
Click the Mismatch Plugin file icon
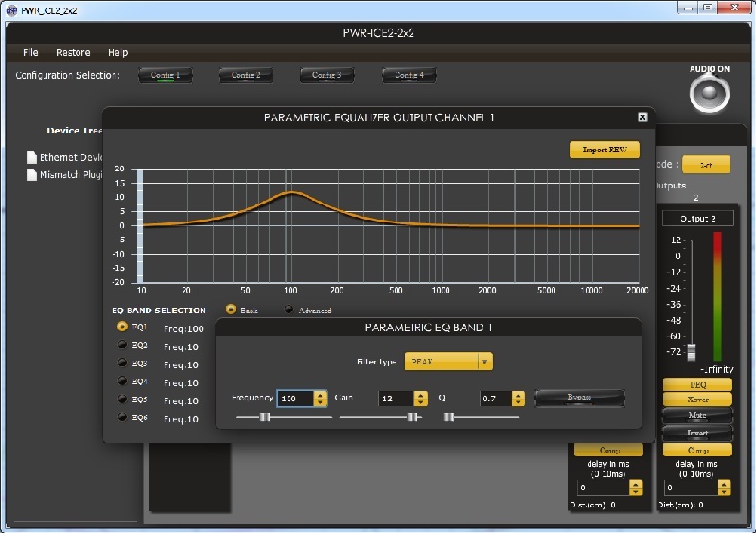31,175
